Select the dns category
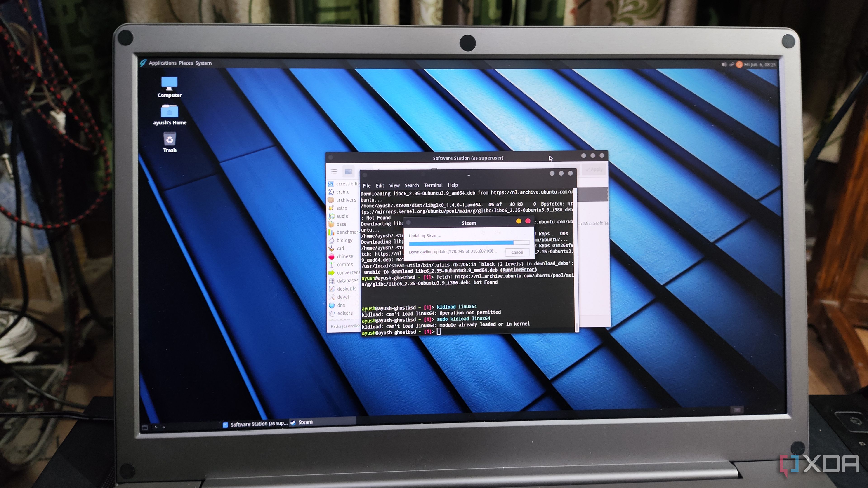This screenshot has width=868, height=488. (337, 305)
